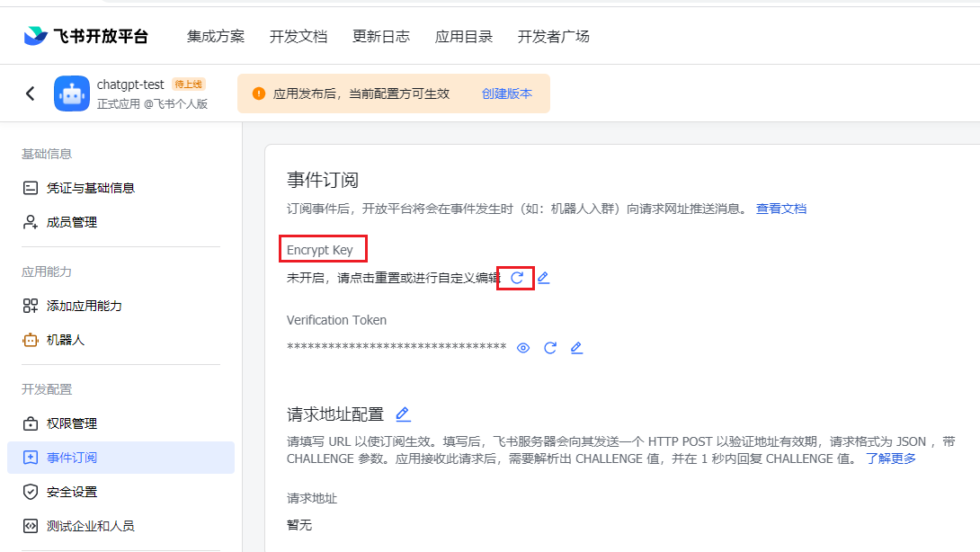
Task: Open 应用目录 in top navigation
Action: (x=464, y=36)
